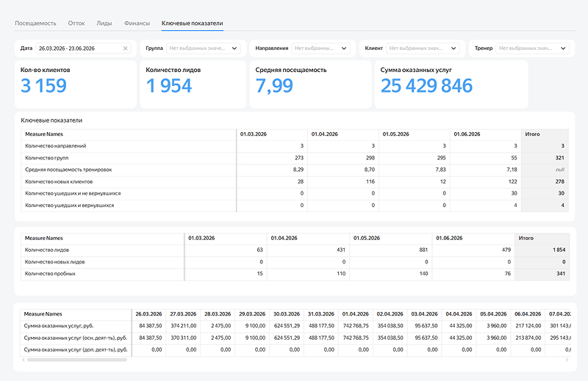Open the Отток tab
This screenshot has width=588, height=381.
[x=76, y=23]
